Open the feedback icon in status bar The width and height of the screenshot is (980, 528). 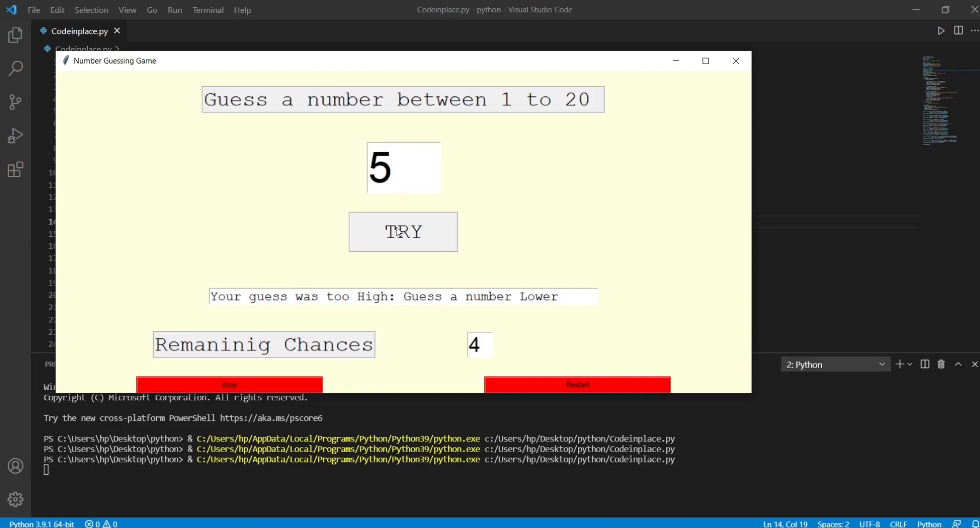tap(956, 524)
